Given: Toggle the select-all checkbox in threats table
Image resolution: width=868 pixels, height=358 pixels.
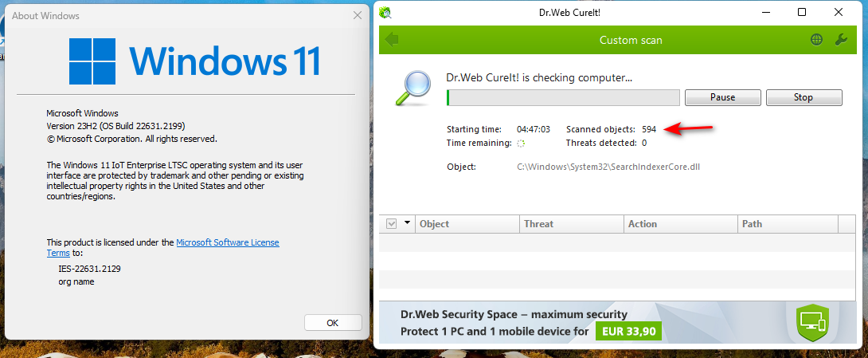Looking at the screenshot, I should pos(391,224).
